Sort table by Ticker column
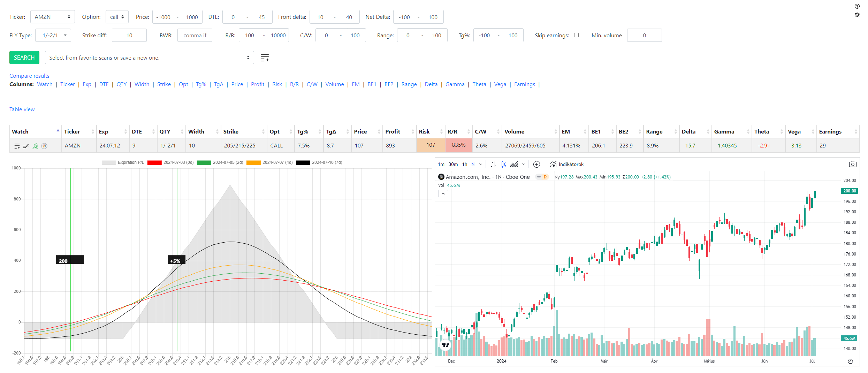The width and height of the screenshot is (868, 373). point(79,131)
